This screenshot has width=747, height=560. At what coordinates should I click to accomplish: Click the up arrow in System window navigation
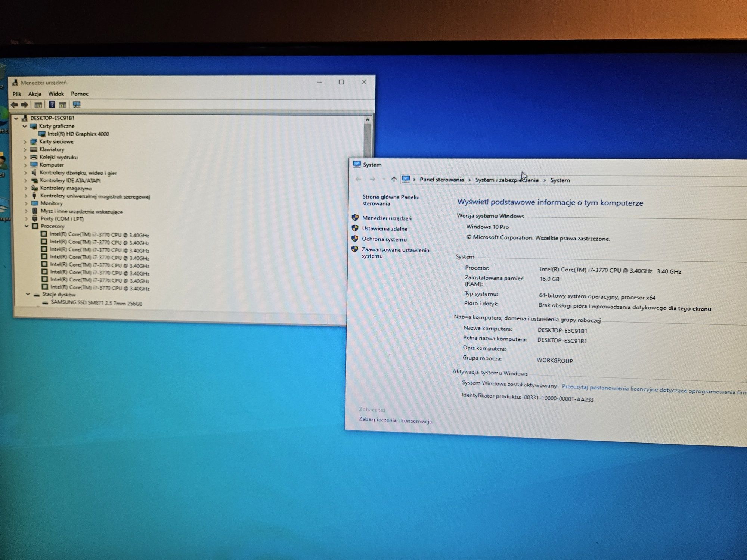[x=394, y=180]
